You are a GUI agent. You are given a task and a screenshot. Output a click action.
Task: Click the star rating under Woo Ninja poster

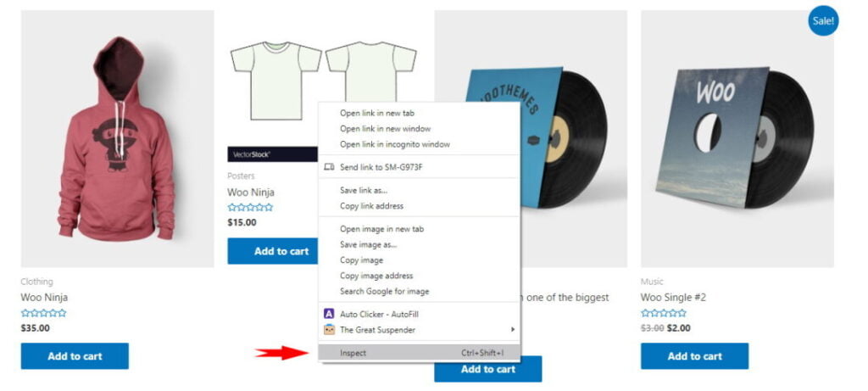click(x=250, y=207)
